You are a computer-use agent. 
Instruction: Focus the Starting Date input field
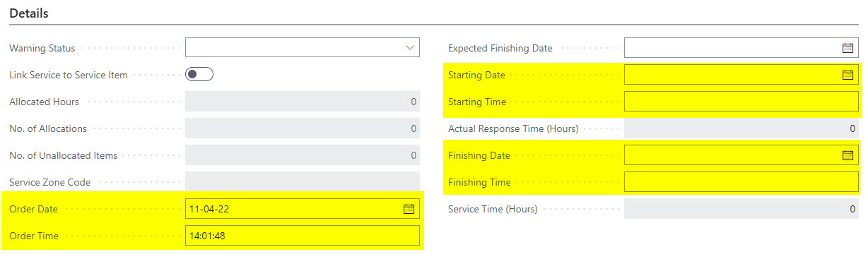tap(741, 75)
